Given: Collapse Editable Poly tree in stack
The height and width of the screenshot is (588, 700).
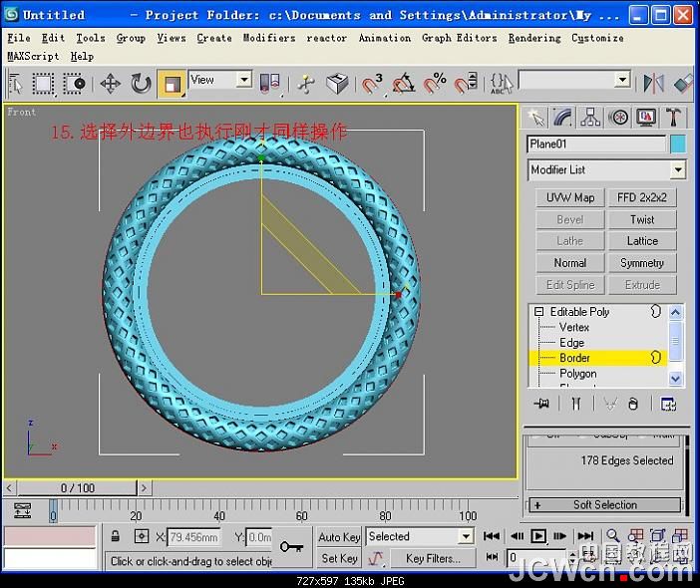Looking at the screenshot, I should (x=538, y=311).
